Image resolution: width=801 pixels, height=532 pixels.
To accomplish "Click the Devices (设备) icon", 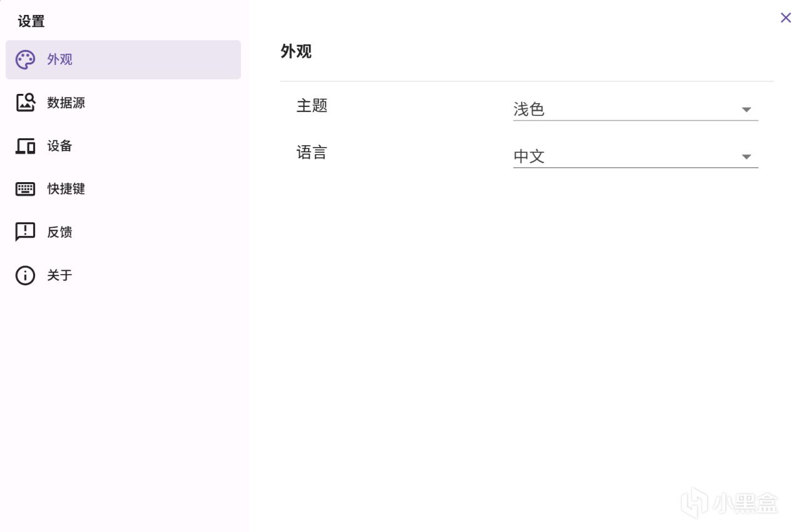I will [x=25, y=146].
